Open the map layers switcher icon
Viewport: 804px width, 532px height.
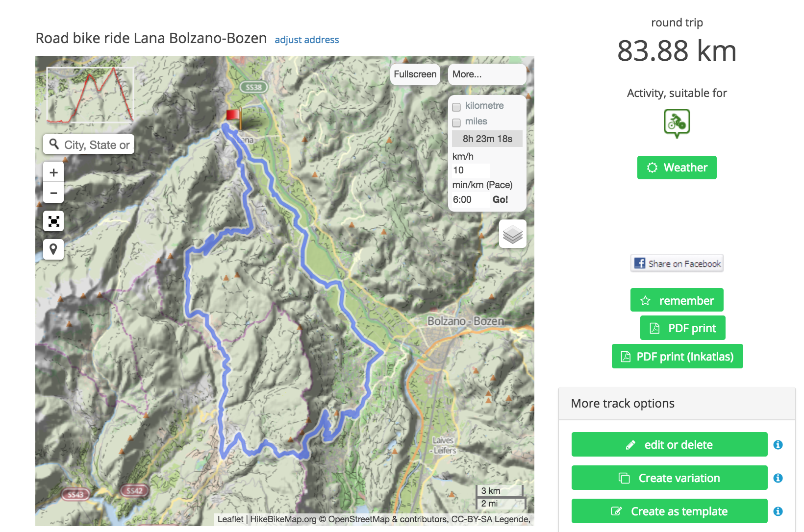[x=512, y=234]
